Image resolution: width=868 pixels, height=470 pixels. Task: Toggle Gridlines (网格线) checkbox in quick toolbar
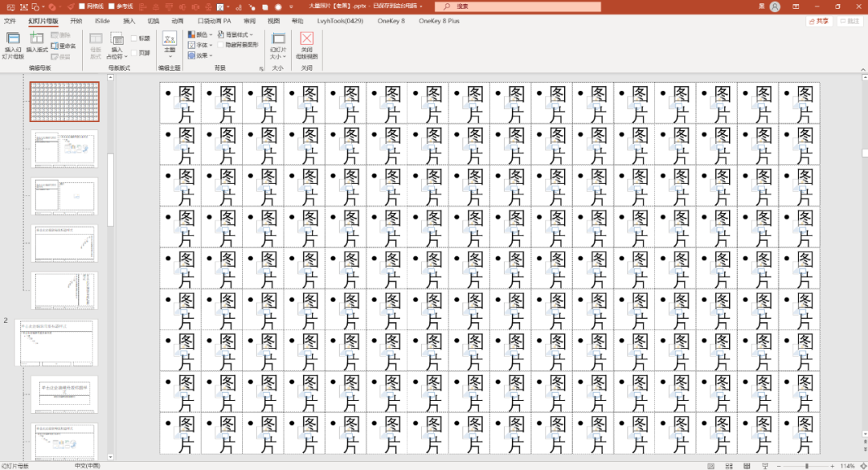pyautogui.click(x=82, y=6)
